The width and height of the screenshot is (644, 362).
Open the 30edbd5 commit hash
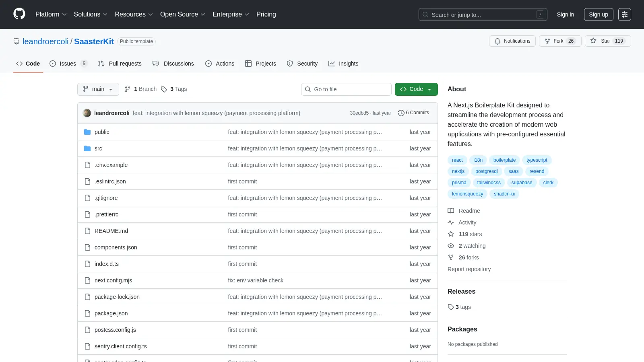point(359,113)
